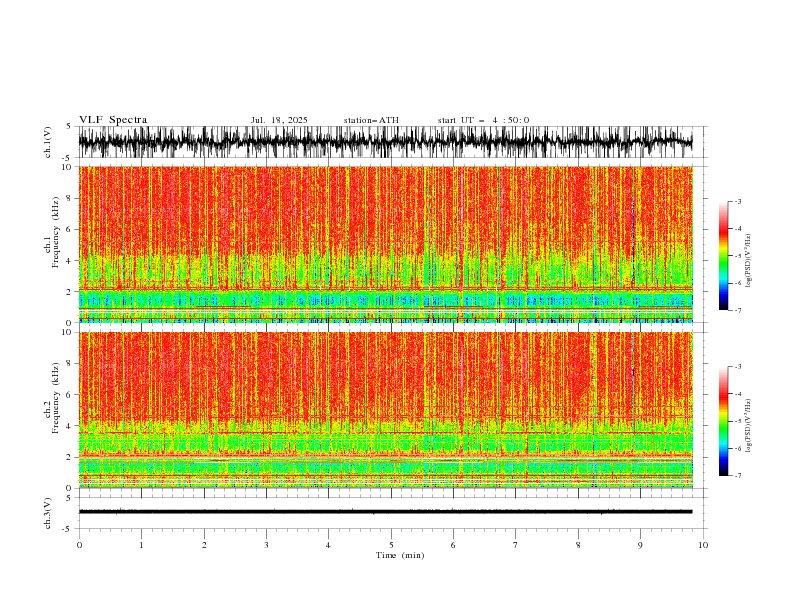Click the "1" tick on time axis

click(141, 545)
